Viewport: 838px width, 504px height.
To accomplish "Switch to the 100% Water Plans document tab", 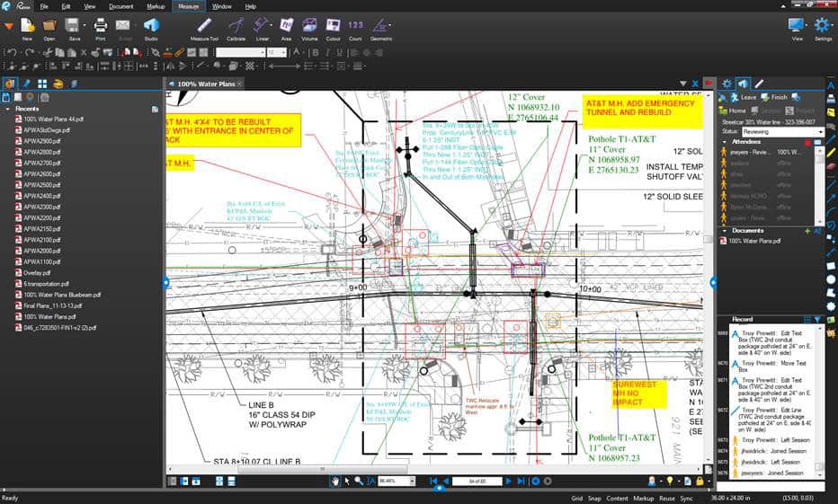I will tap(206, 84).
